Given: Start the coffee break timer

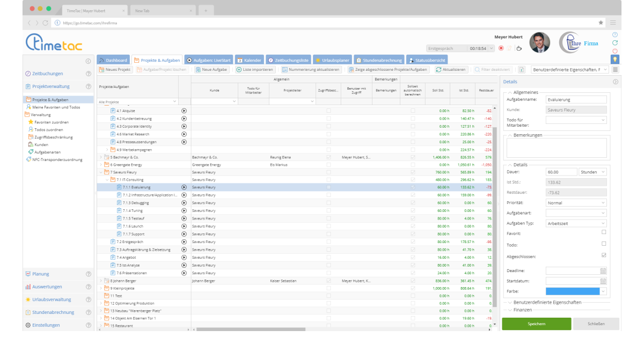Looking at the screenshot, I should [x=518, y=48].
